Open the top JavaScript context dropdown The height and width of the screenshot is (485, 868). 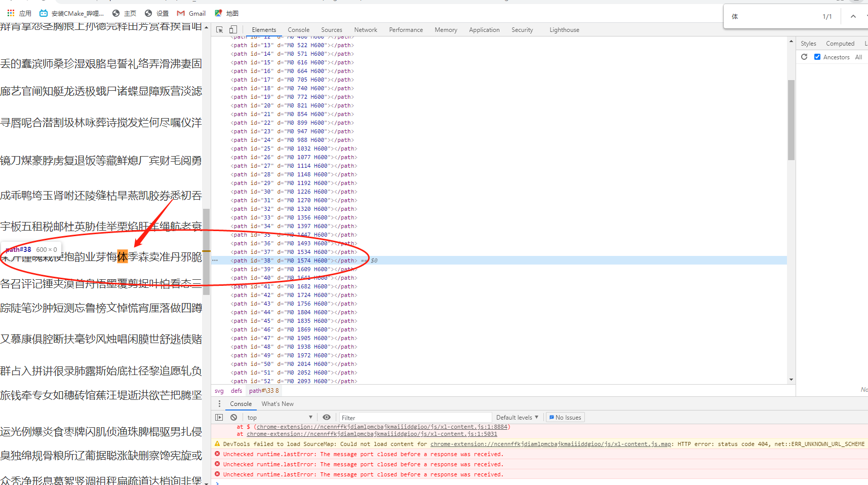click(x=280, y=418)
